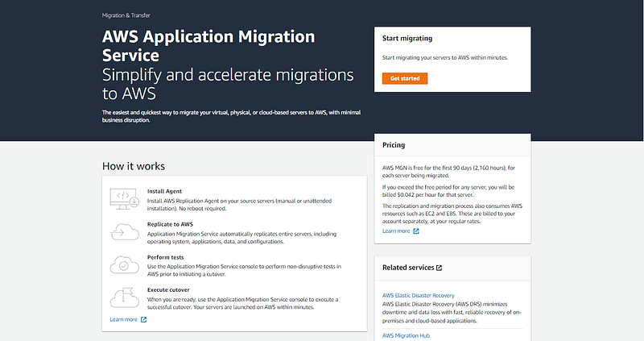
Task: Click the Related services heading text
Action: (x=408, y=268)
